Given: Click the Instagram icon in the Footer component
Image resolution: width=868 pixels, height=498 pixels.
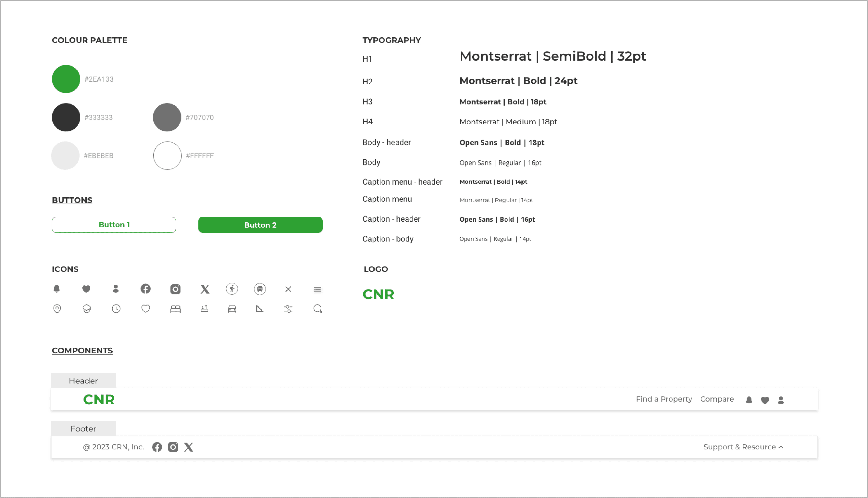Looking at the screenshot, I should coord(173,447).
